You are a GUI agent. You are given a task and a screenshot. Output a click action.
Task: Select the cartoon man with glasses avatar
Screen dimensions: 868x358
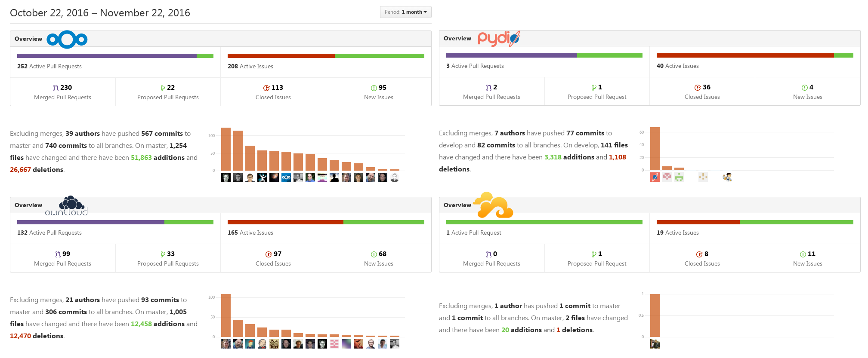[250, 177]
